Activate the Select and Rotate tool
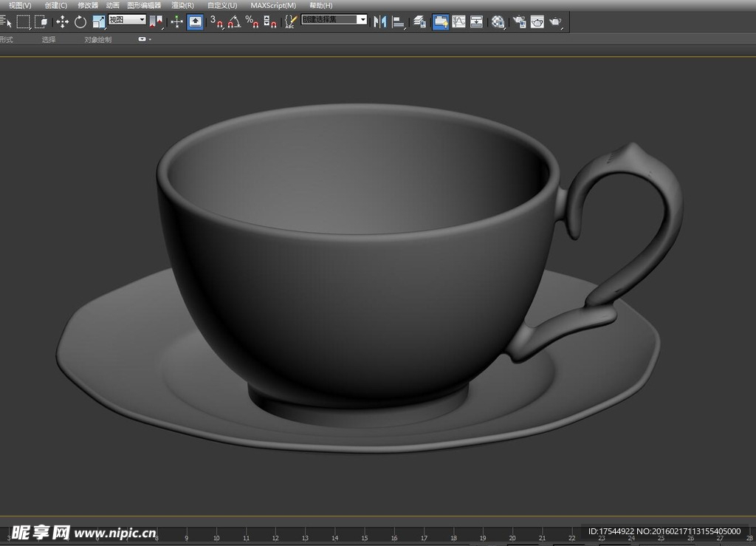Image resolution: width=756 pixels, height=546 pixels. click(80, 21)
